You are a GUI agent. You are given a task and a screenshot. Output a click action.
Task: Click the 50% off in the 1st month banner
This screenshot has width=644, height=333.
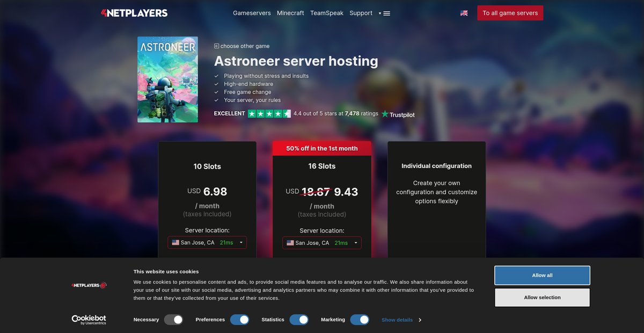322,148
